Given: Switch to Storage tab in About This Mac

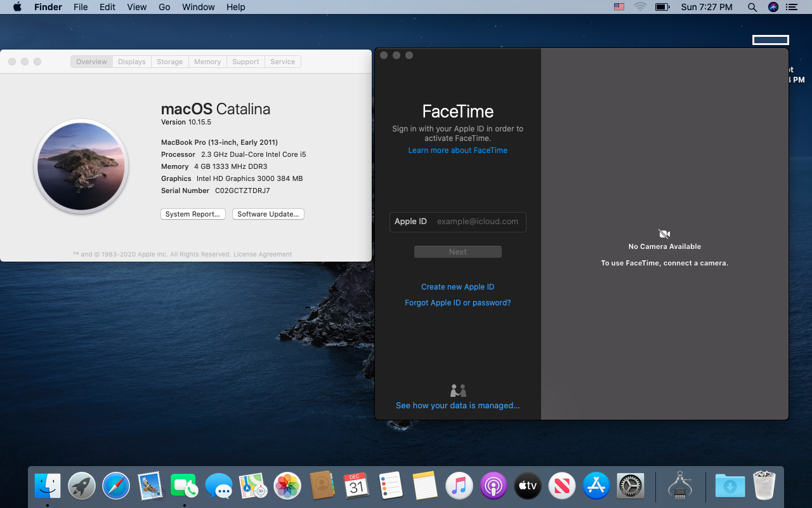Looking at the screenshot, I should (170, 62).
